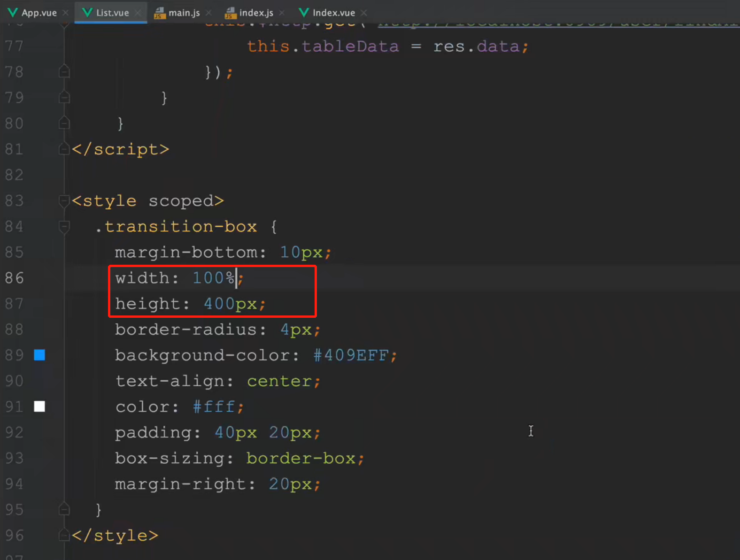The width and height of the screenshot is (740, 560).
Task: Click the 'background-color' property
Action: click(203, 355)
